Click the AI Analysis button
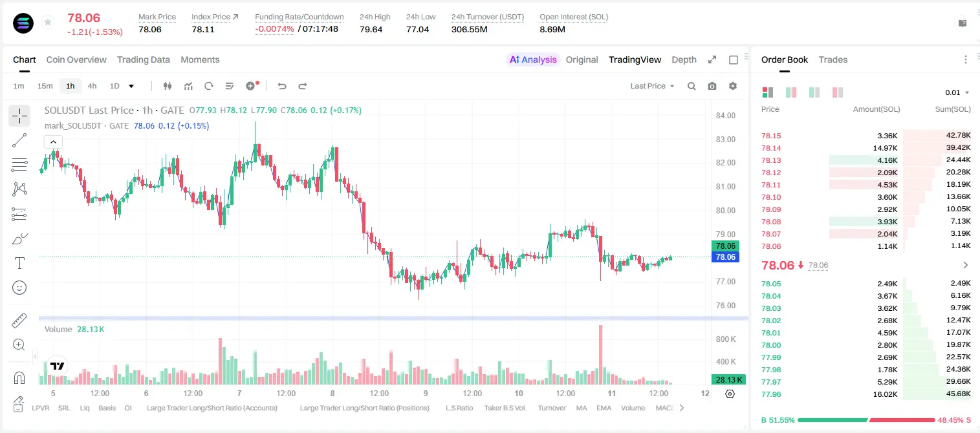 533,59
